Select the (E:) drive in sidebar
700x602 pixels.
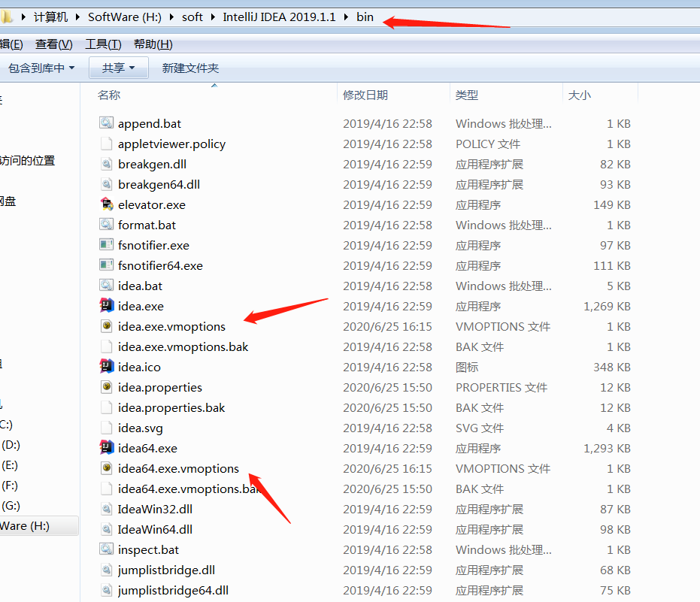pyautogui.click(x=10, y=465)
